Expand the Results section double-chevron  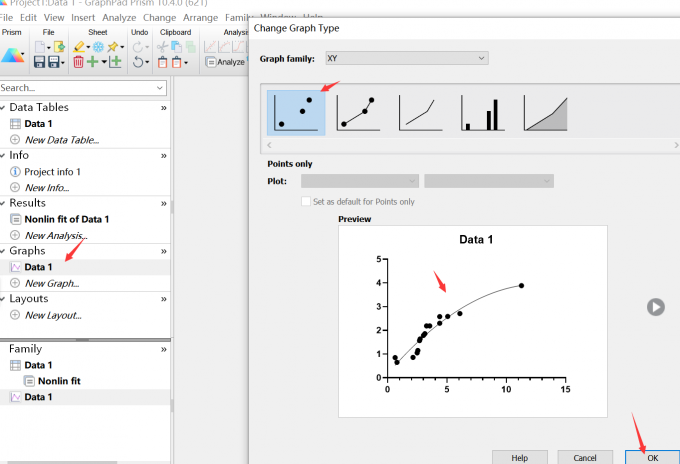[163, 203]
